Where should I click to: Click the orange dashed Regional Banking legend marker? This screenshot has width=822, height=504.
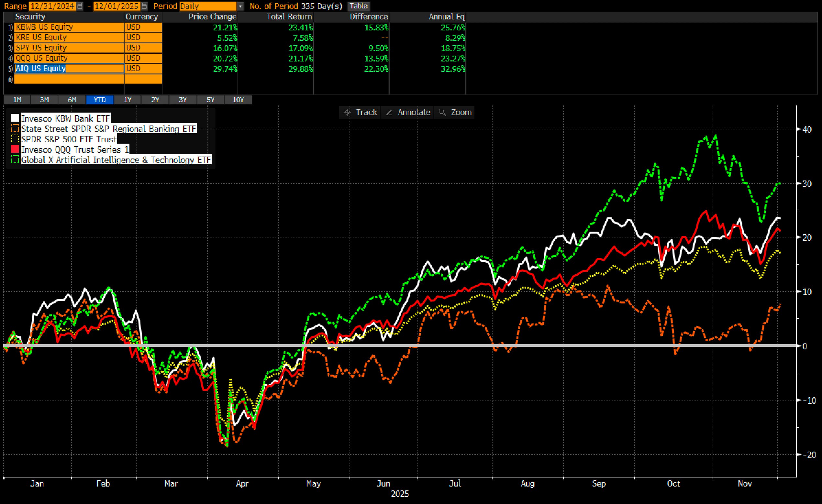coord(15,129)
